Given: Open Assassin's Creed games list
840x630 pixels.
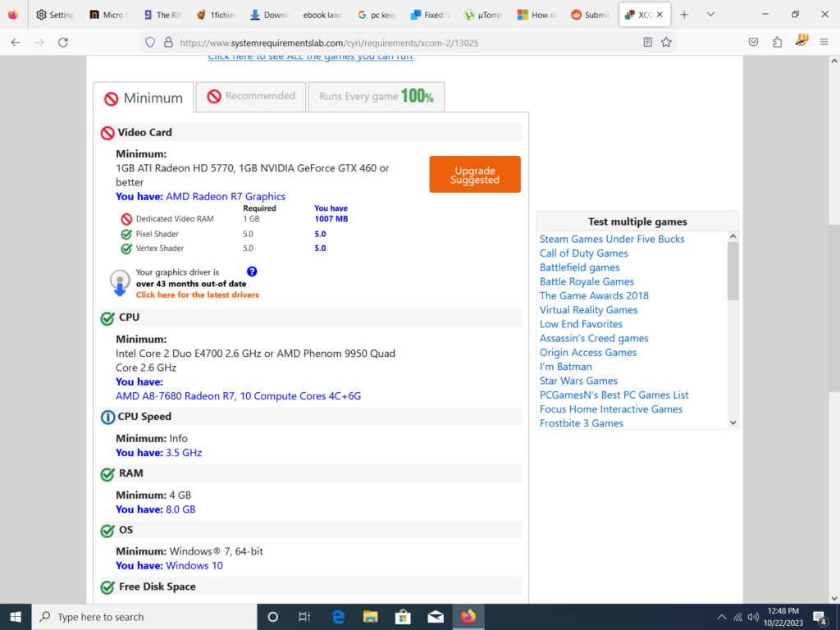Looking at the screenshot, I should tap(594, 338).
